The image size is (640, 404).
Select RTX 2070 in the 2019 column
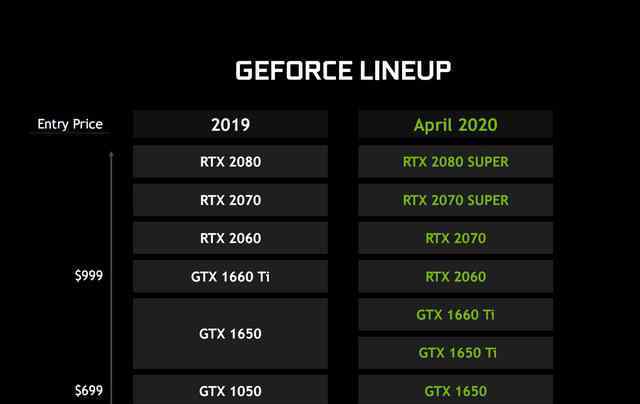[x=230, y=200]
